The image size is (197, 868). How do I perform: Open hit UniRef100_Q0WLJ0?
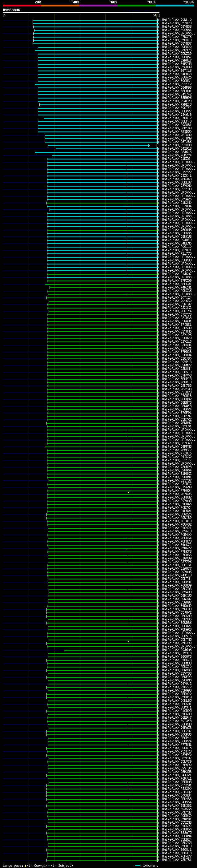click(176, 20)
